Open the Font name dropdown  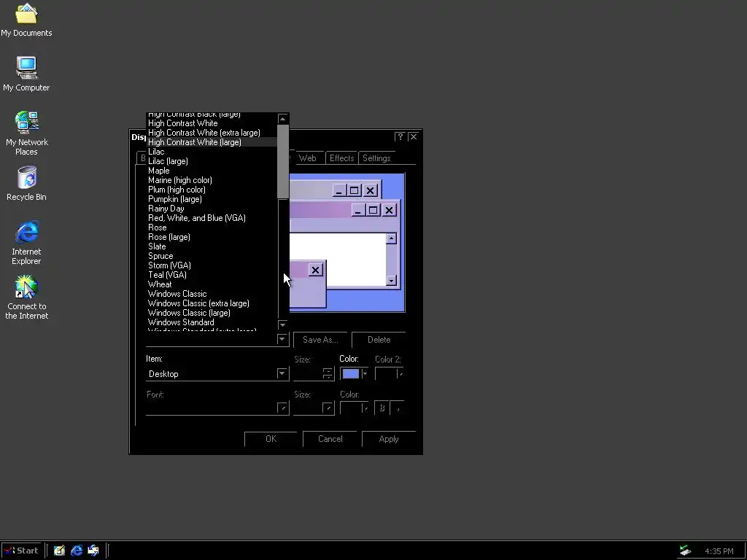coord(217,408)
